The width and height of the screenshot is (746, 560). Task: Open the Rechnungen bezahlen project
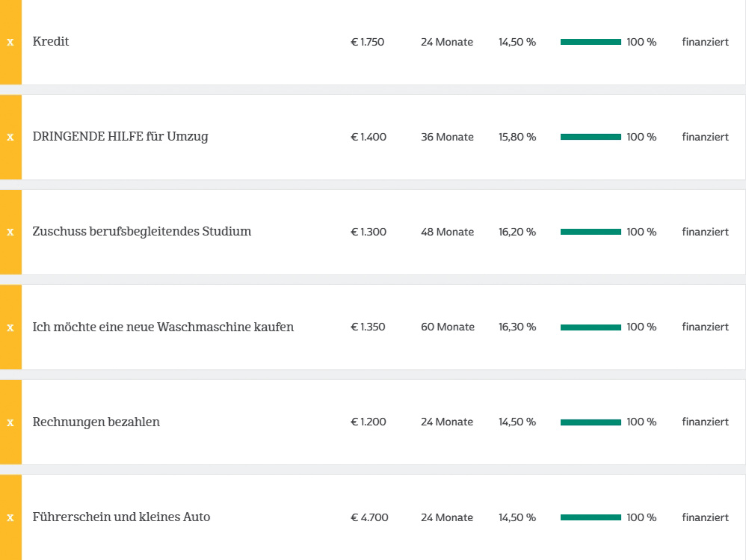click(x=96, y=422)
